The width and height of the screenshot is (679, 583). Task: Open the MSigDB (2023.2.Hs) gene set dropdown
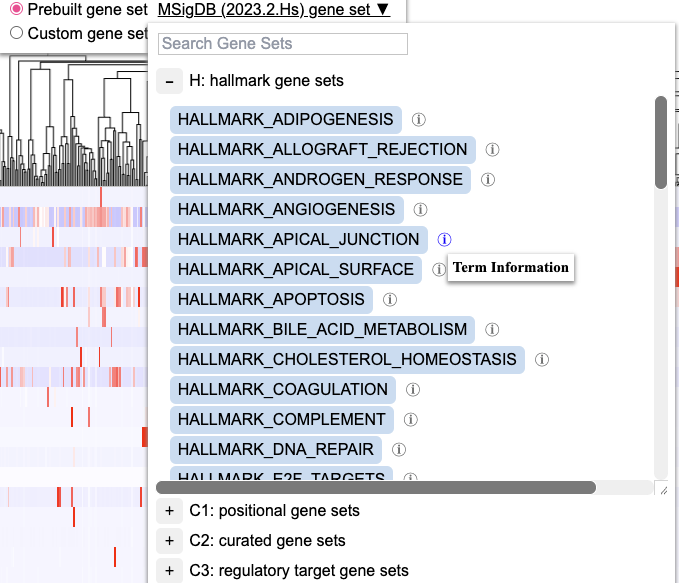pos(274,10)
